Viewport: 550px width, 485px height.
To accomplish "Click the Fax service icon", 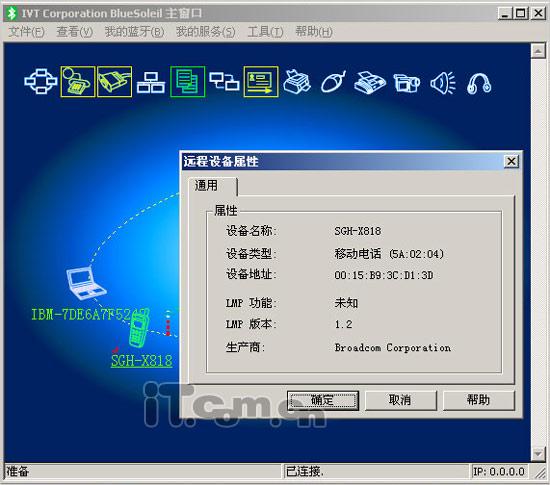I will (370, 83).
